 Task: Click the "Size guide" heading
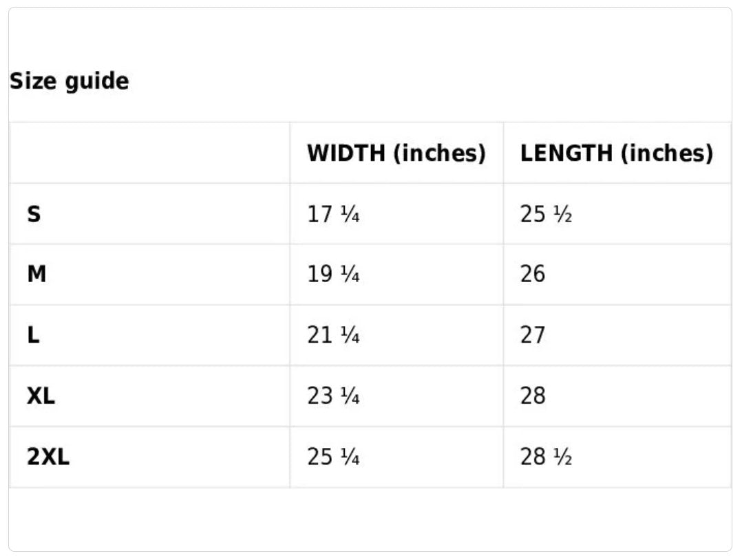[69, 82]
